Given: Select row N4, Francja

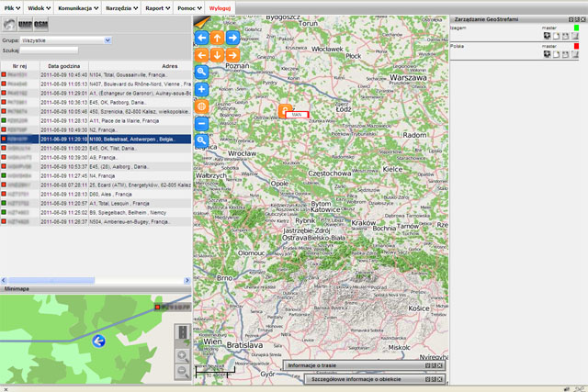Looking at the screenshot, I should point(96,175).
